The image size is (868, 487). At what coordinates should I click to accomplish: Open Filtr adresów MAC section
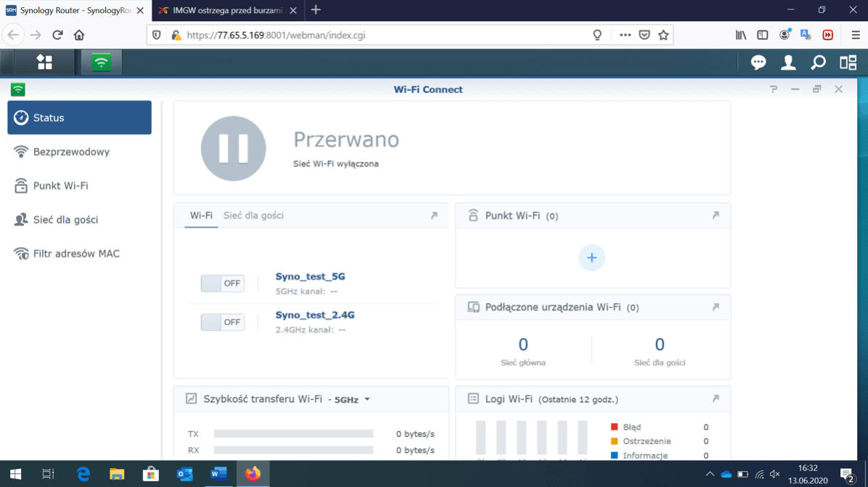click(76, 254)
